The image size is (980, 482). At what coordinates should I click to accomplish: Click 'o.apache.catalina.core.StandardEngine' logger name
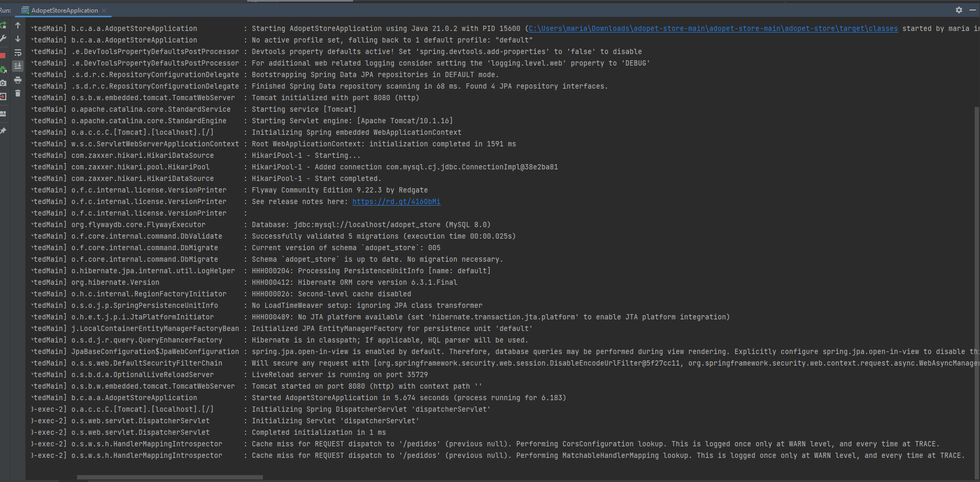[x=149, y=121]
